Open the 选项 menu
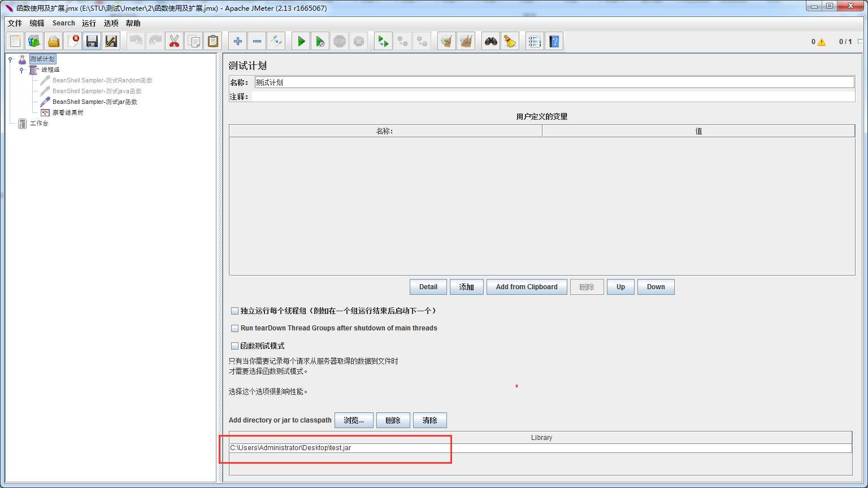This screenshot has width=868, height=488. tap(111, 23)
